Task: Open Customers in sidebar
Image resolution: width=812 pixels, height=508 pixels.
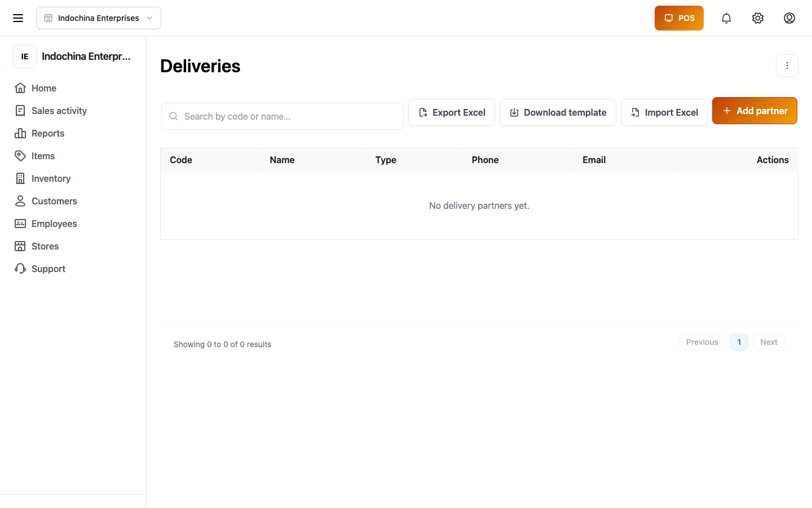Action: (x=54, y=201)
